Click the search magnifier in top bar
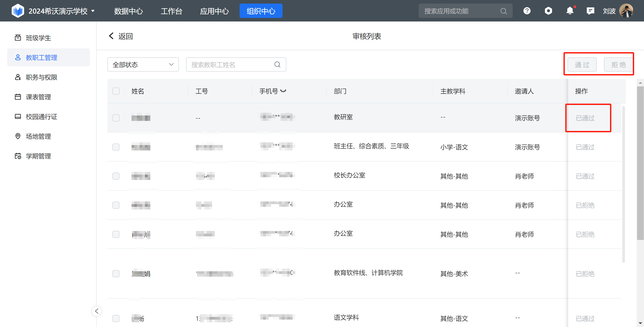The image size is (644, 327). coord(504,11)
